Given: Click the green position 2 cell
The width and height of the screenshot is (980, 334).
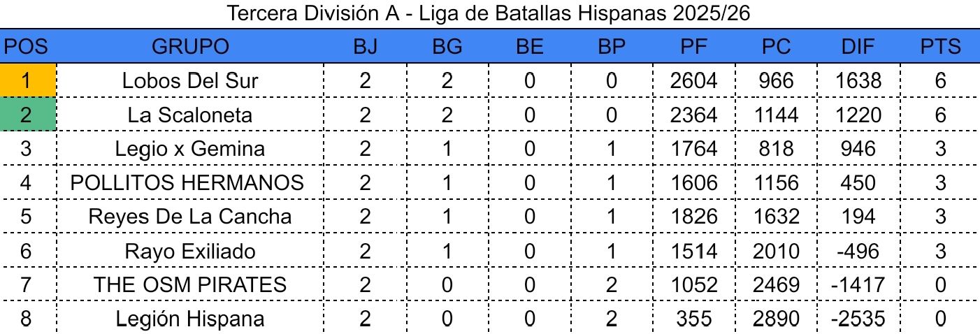Looking at the screenshot, I should [x=27, y=115].
